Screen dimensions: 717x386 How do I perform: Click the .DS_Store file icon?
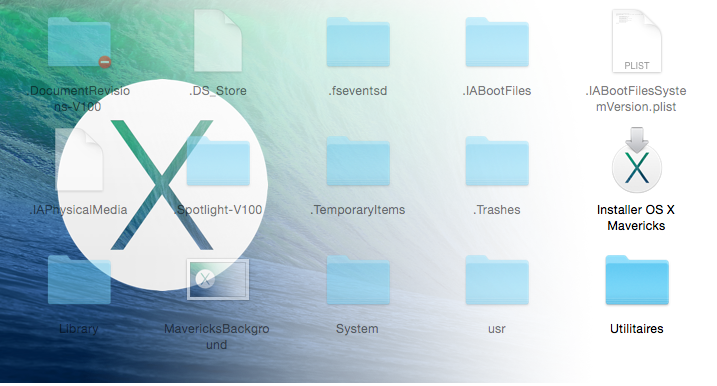[218, 41]
